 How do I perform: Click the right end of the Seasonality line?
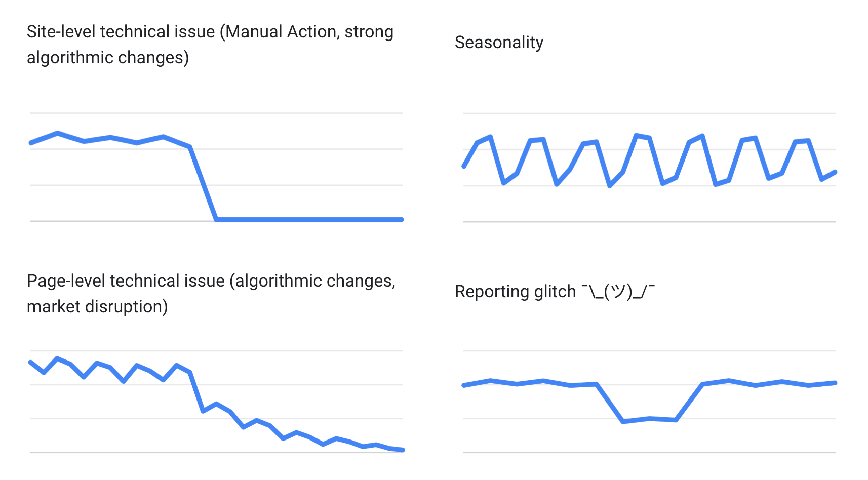(x=835, y=172)
